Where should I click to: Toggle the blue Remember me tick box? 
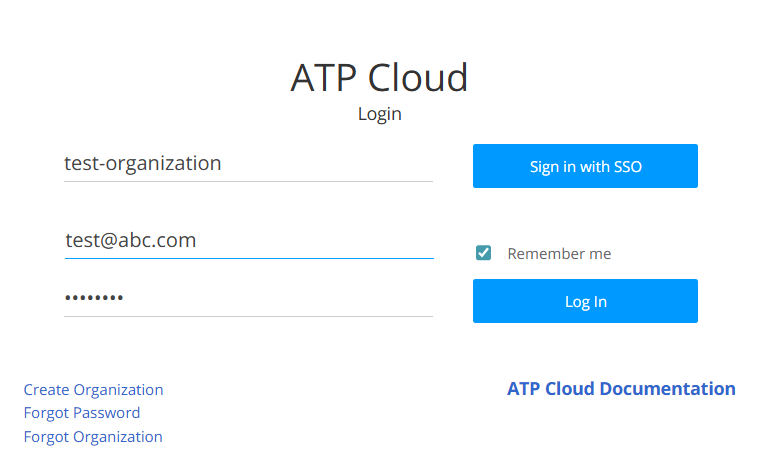(483, 253)
